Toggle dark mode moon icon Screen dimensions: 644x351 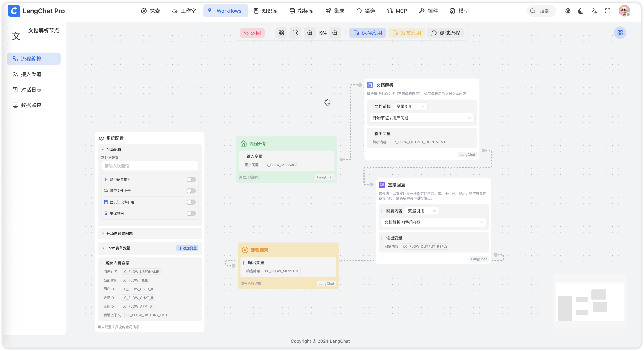pos(581,11)
